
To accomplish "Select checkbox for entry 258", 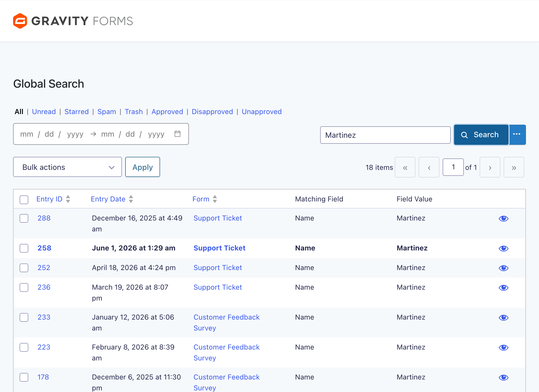I will [x=24, y=248].
